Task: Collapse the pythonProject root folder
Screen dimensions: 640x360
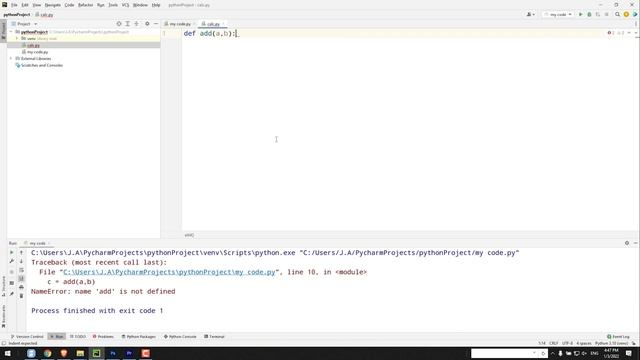Action: pos(11,32)
